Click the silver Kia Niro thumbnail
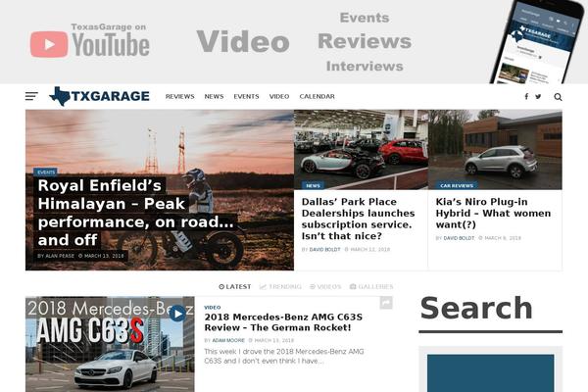The height and width of the screenshot is (392, 588). pos(495,150)
